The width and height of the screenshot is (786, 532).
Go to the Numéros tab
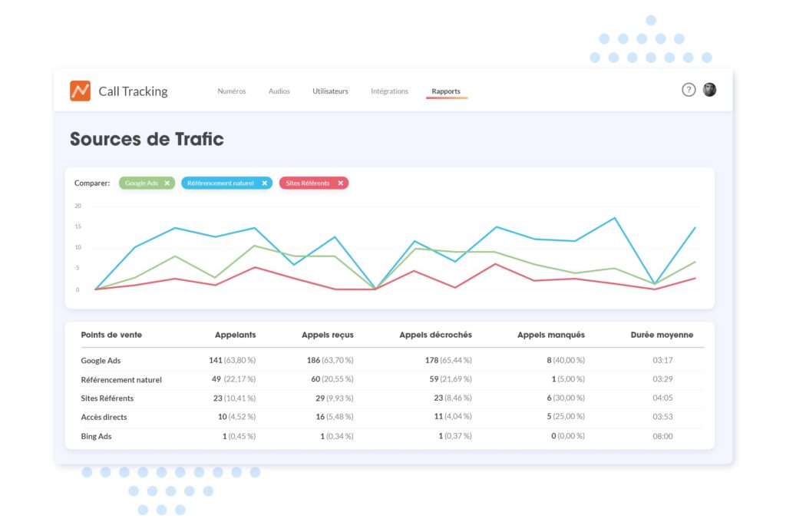[x=232, y=91]
